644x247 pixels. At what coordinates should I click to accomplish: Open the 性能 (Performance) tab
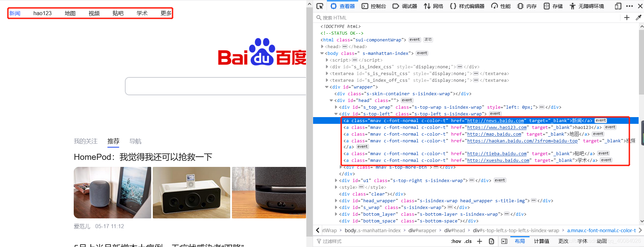[x=501, y=6]
